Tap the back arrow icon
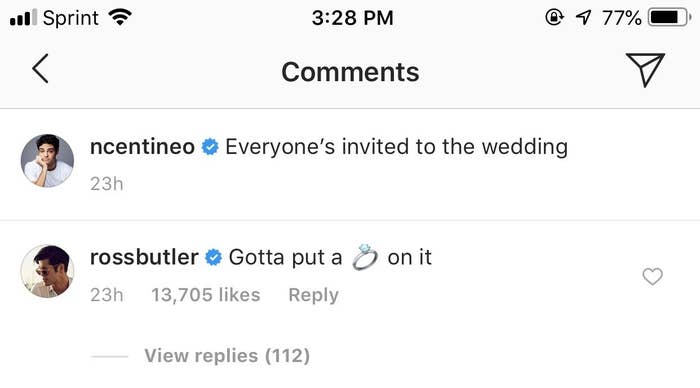Image resolution: width=700 pixels, height=388 pixels. click(x=40, y=69)
